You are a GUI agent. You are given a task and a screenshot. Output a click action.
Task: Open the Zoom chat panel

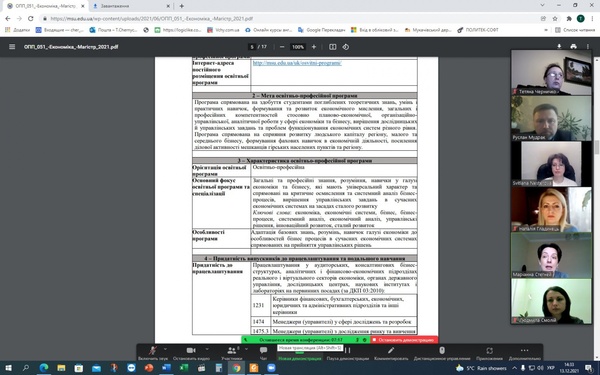(263, 353)
